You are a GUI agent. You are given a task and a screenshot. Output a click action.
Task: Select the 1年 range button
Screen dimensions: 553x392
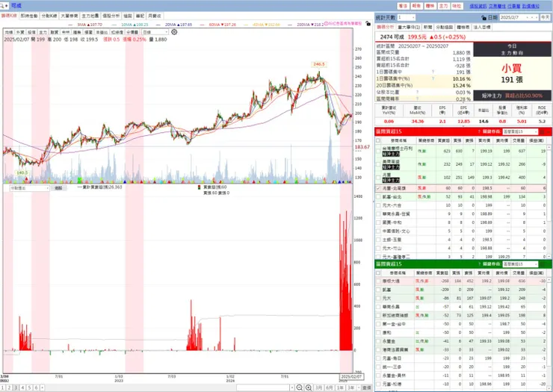(340, 388)
